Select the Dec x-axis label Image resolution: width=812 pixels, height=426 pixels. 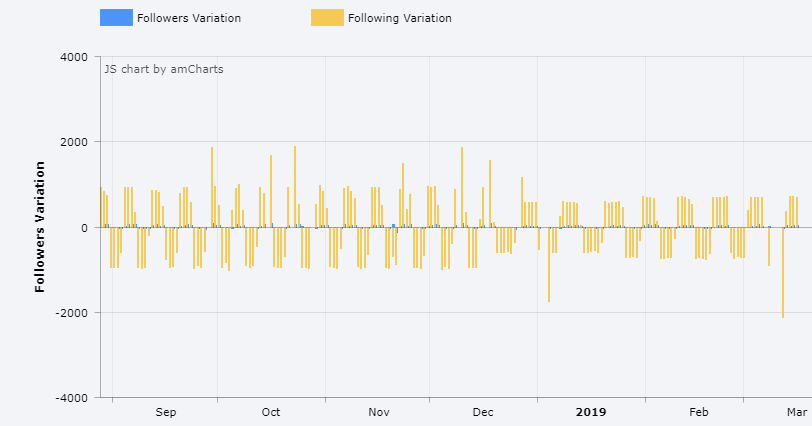point(483,412)
